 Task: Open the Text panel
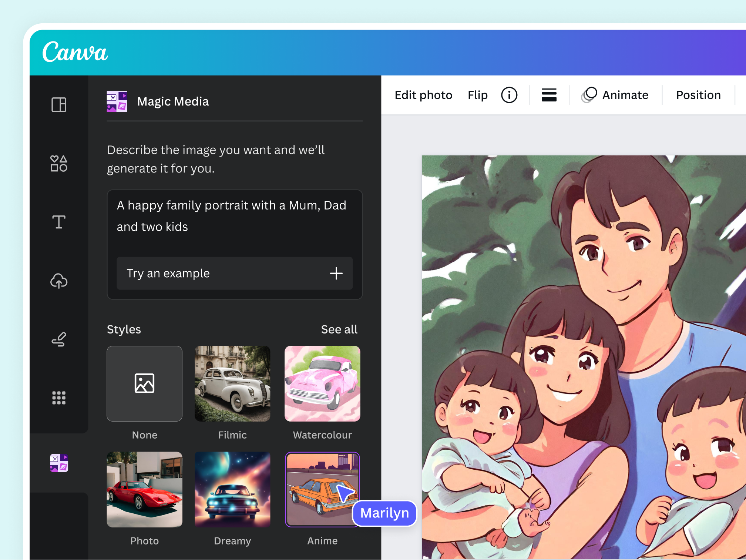point(59,222)
